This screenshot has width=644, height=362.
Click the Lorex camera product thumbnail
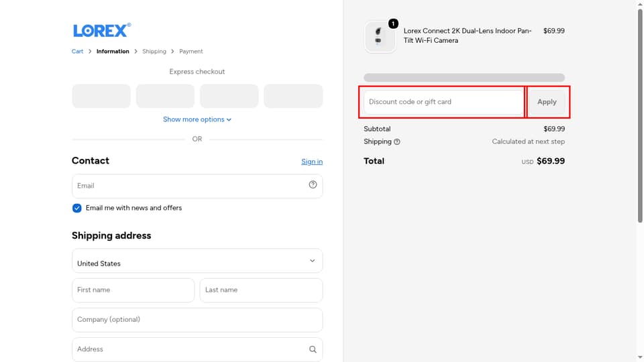point(380,36)
